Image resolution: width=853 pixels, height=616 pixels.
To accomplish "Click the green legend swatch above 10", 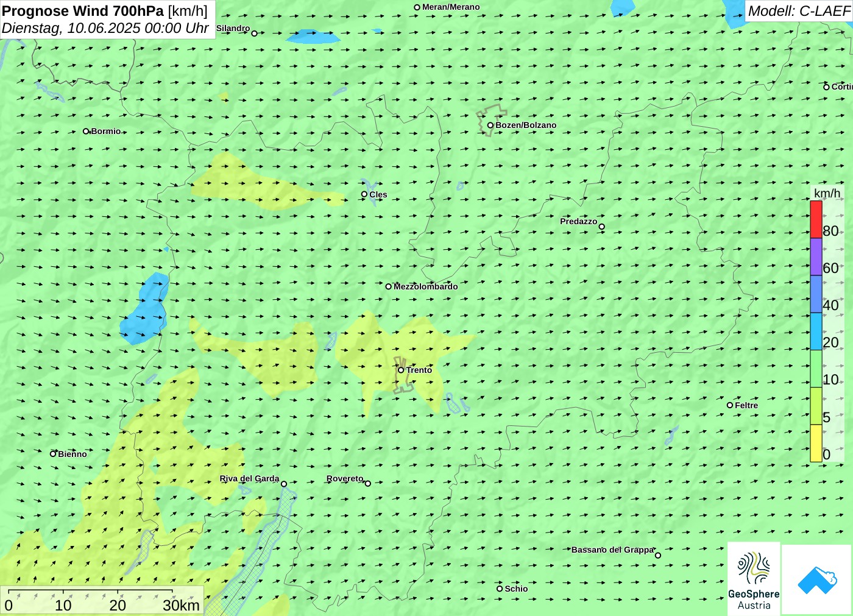I will click(x=816, y=369).
